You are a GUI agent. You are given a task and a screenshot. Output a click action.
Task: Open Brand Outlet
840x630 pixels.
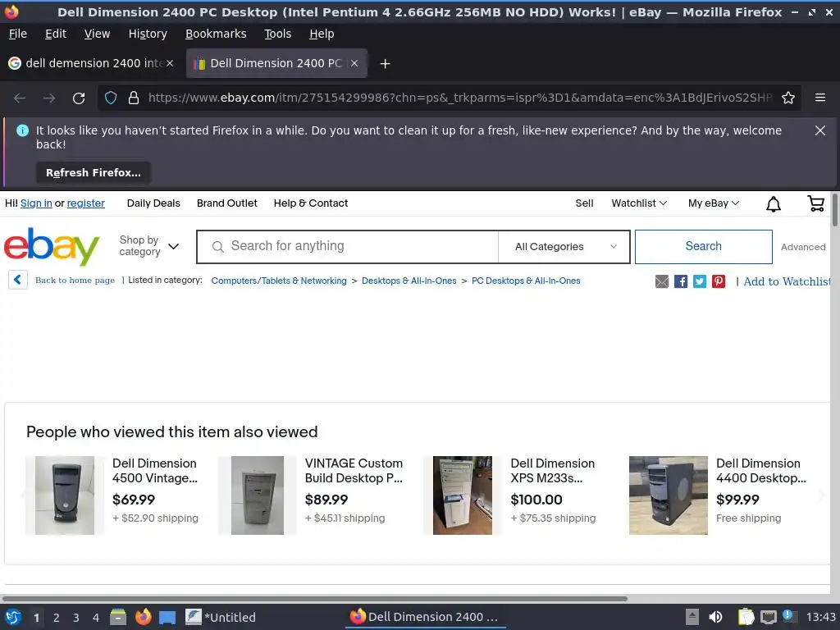tap(227, 203)
